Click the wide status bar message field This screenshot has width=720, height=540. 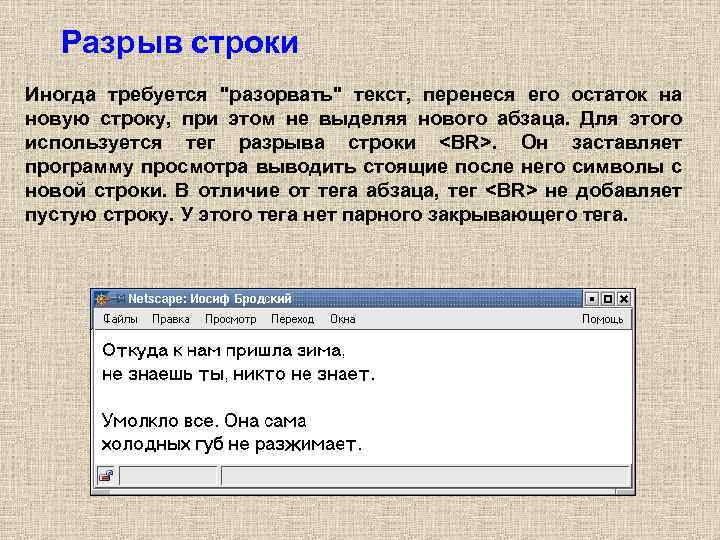425,476
